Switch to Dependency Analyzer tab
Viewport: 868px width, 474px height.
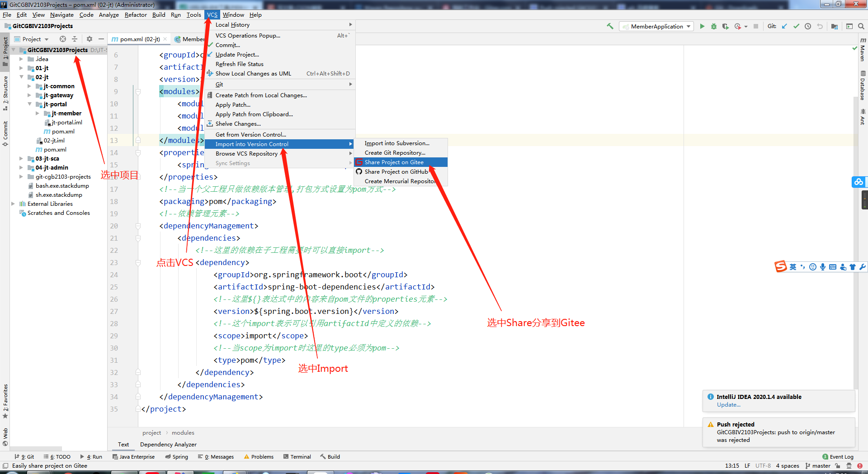(168, 445)
